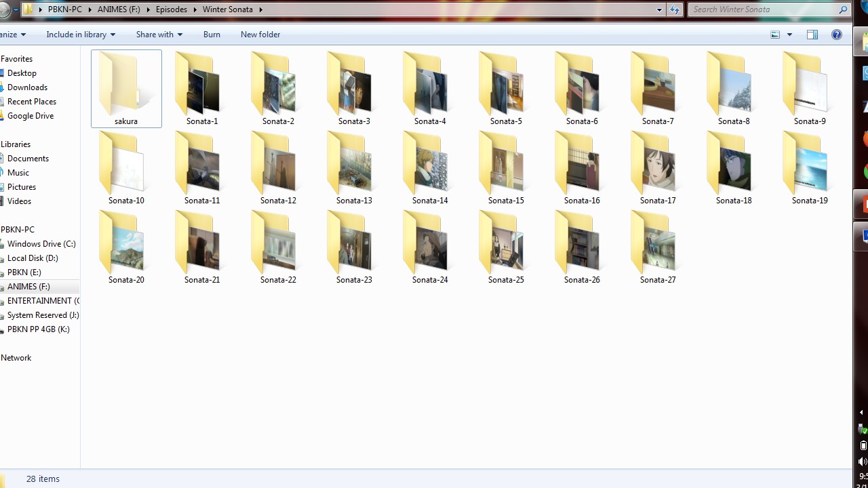Select Sonata-22 folder thumbnail
This screenshot has width=868, height=488.
277,245
